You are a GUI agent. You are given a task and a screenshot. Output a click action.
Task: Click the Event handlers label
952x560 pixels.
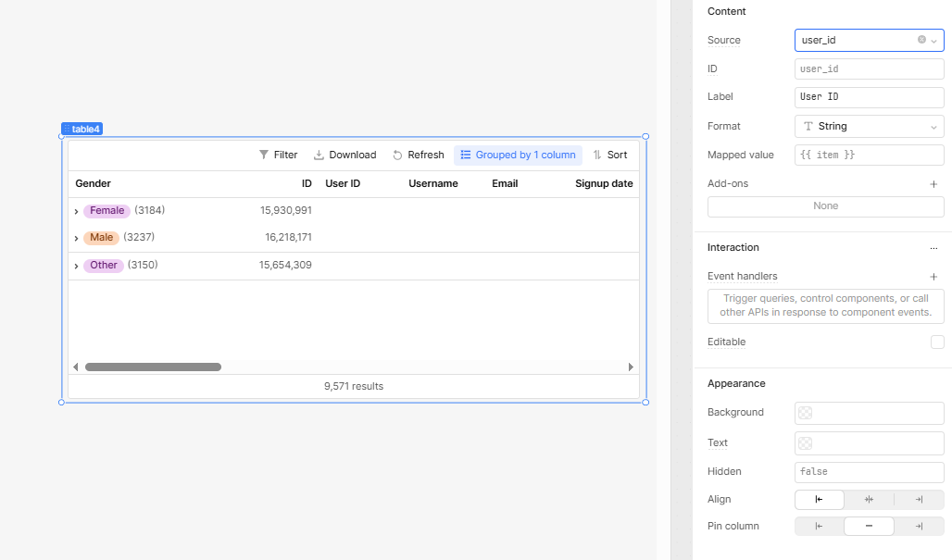click(742, 276)
